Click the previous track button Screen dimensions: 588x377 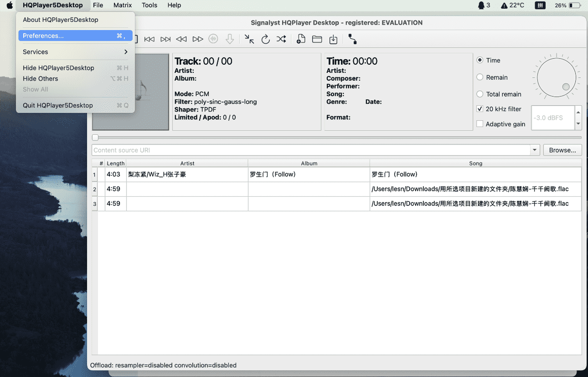pyautogui.click(x=149, y=40)
